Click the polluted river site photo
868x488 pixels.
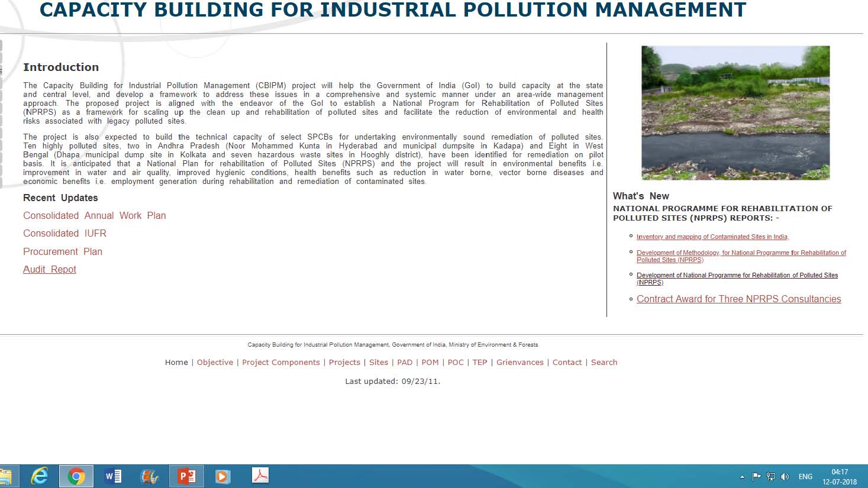tap(735, 113)
